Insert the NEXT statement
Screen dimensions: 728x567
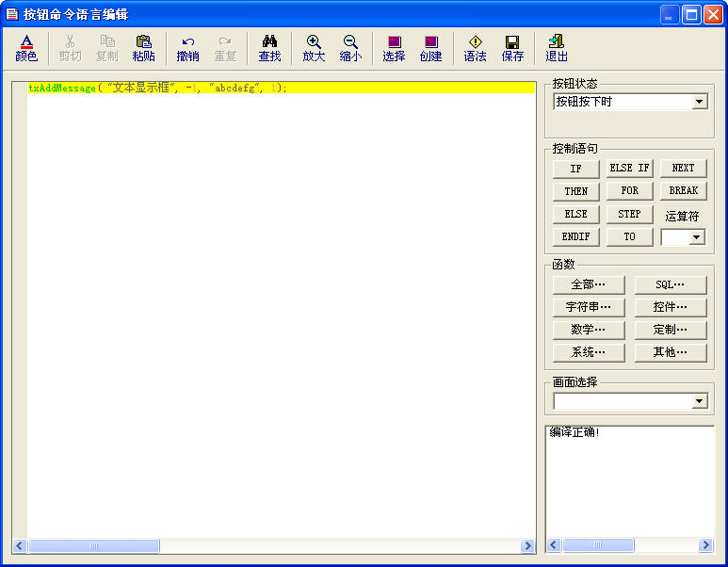click(683, 168)
